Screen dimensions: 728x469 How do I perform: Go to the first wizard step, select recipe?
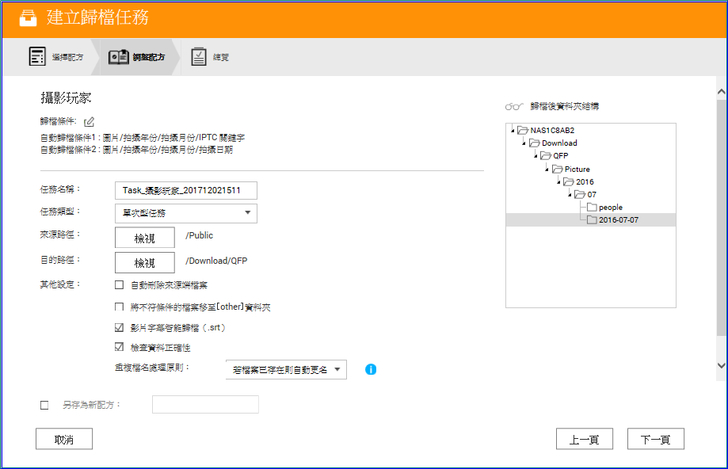(56, 57)
